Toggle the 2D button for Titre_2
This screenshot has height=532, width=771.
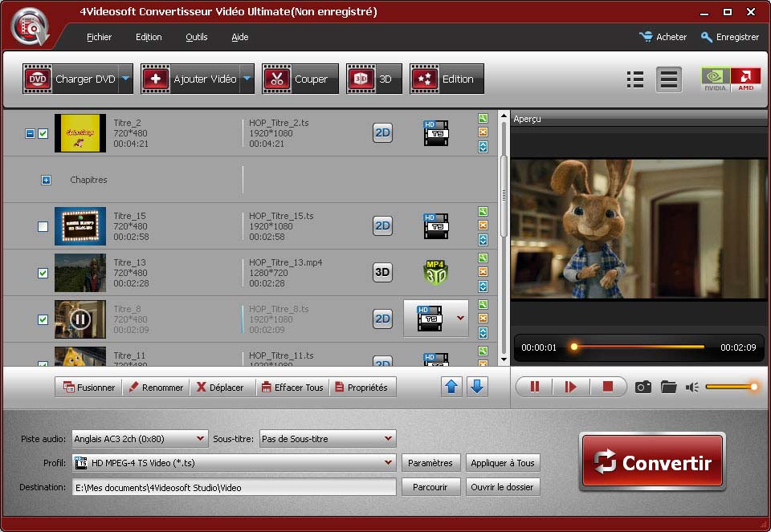pos(382,132)
